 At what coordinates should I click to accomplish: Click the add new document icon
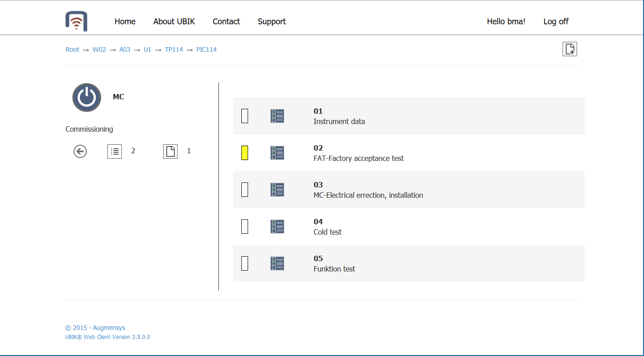(x=569, y=49)
